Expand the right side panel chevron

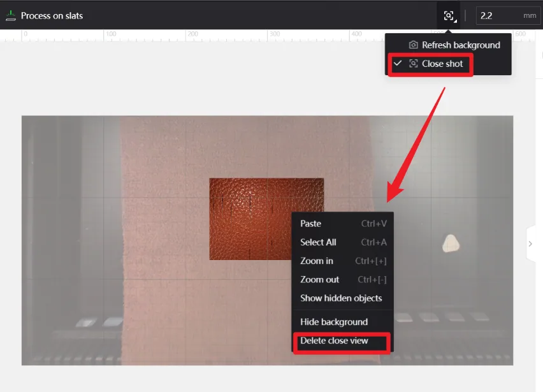click(x=530, y=243)
